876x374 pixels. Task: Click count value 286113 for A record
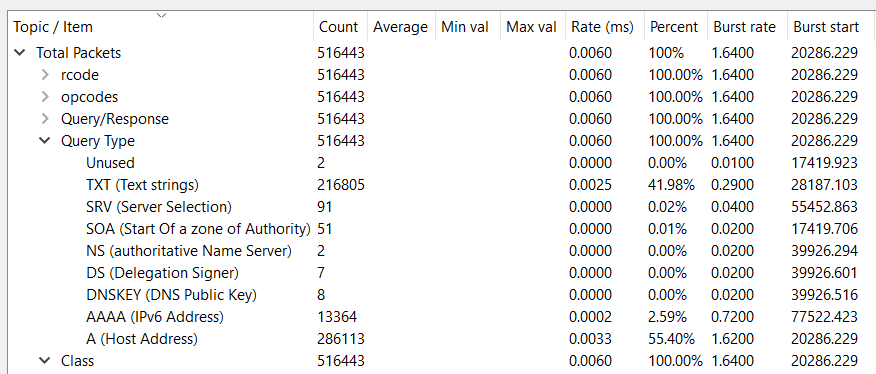point(341,339)
